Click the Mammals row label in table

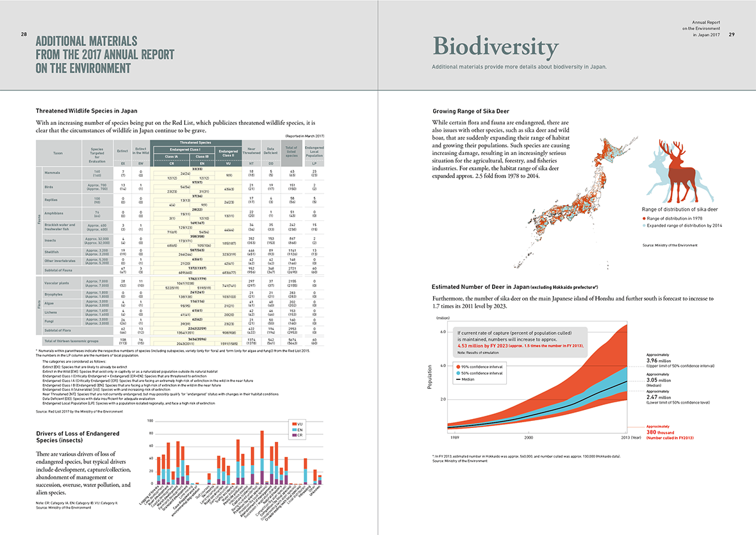[x=53, y=173]
